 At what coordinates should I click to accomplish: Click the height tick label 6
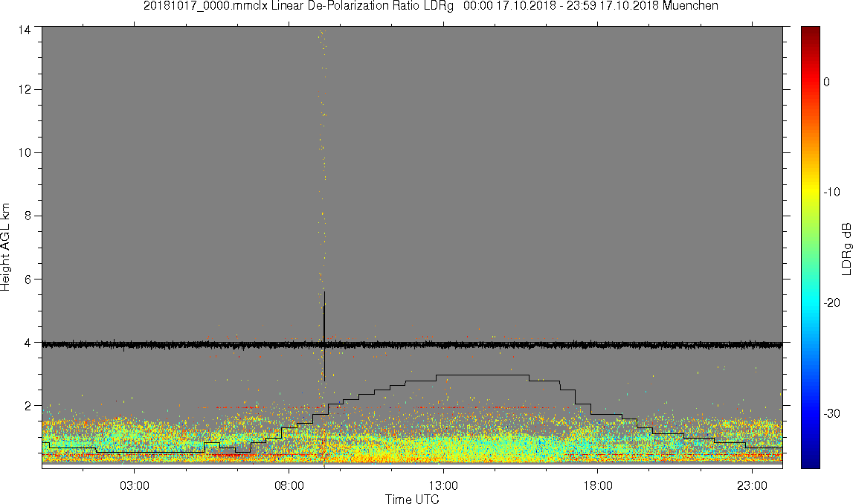28,280
